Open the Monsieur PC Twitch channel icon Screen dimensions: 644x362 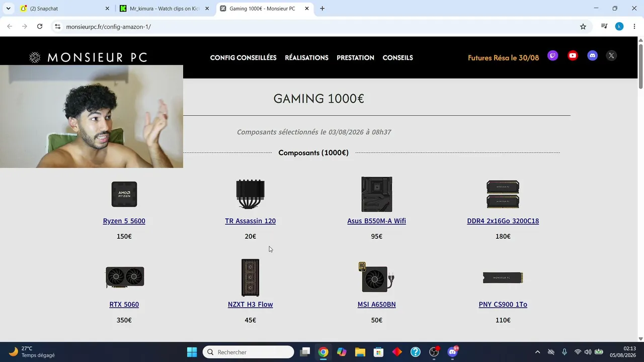pos(552,56)
